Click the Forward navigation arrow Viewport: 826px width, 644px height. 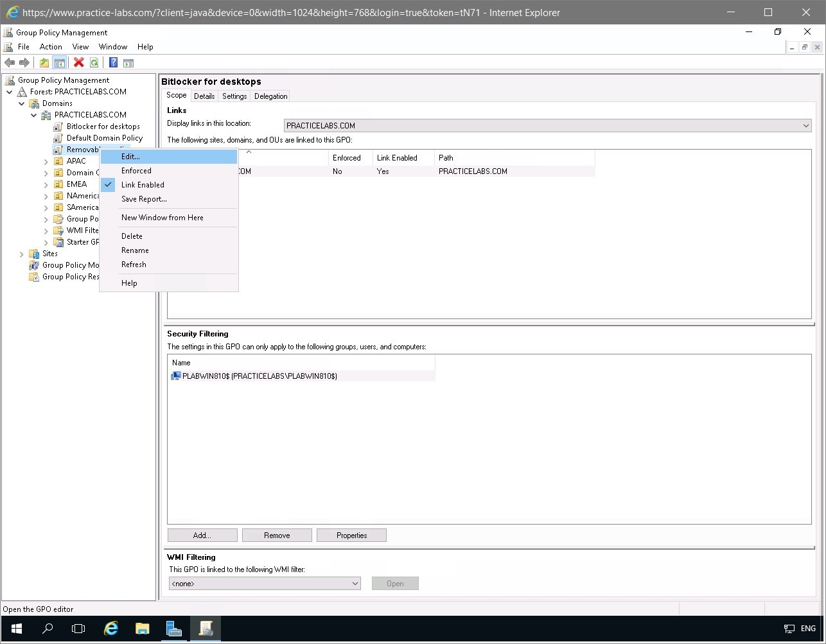tap(23, 62)
